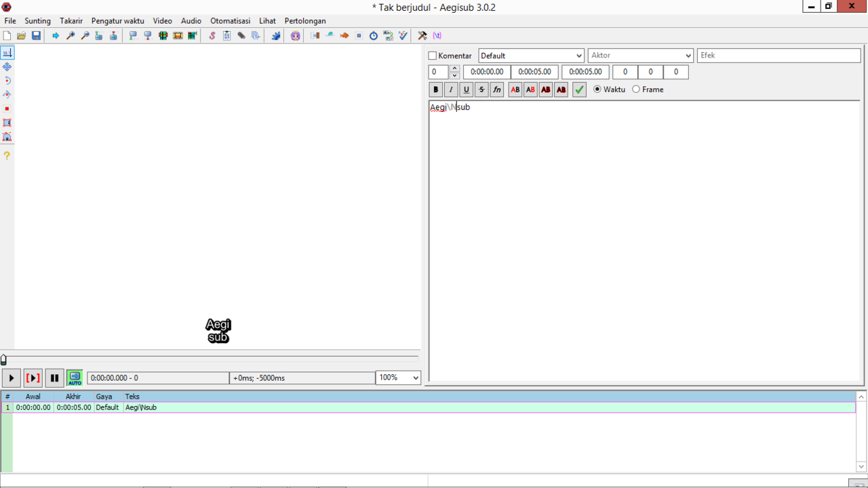
Task: Select the rotate on Z axis tool
Action: (x=7, y=81)
